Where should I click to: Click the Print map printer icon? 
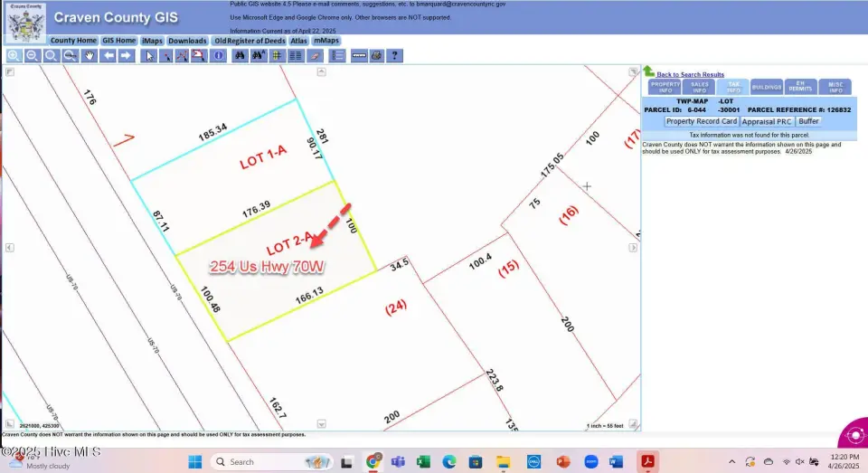tap(376, 56)
